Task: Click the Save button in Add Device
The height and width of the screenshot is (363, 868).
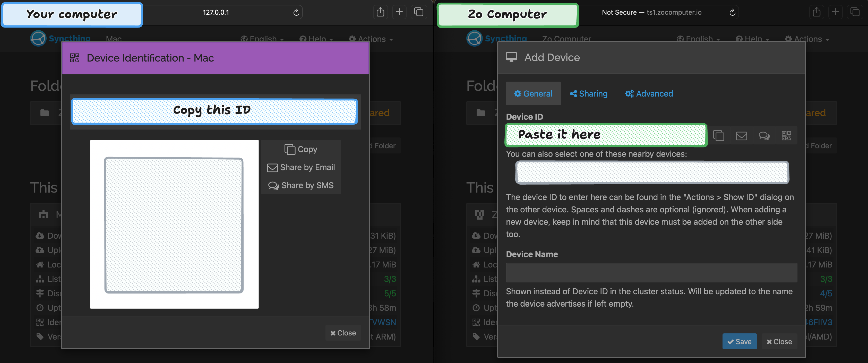Action: pyautogui.click(x=739, y=341)
